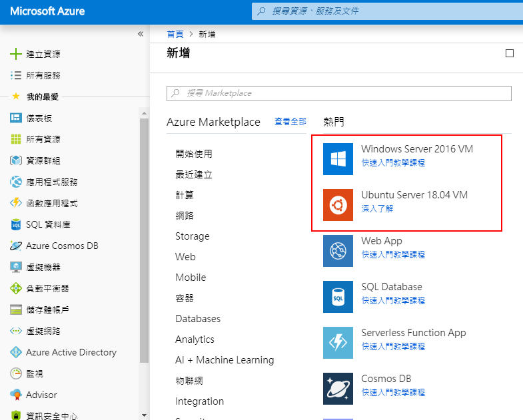523x420 pixels.
Task: Click the 查看全部 link
Action: 290,122
